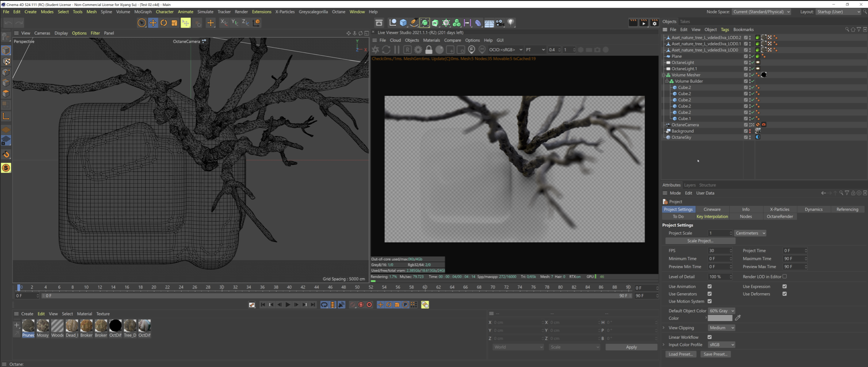This screenshot has height=367, width=868.
Task: Select the Scale tool in top toolbar
Action: coord(174,22)
